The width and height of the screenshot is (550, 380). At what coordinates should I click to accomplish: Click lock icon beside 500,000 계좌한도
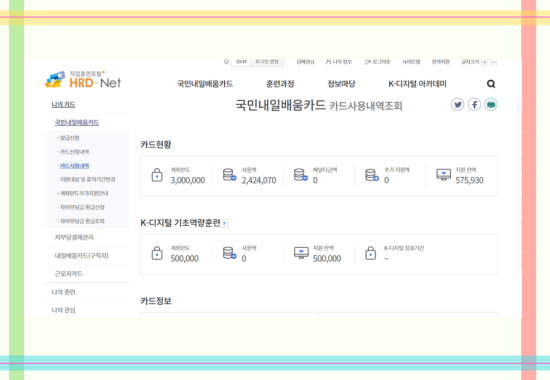point(157,253)
